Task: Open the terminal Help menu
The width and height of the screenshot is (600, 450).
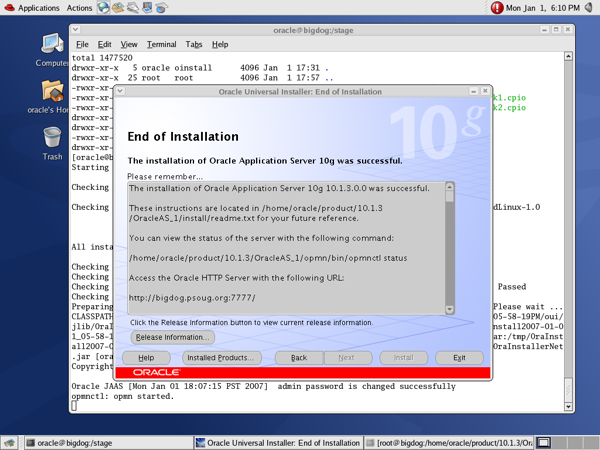Action: (220, 44)
